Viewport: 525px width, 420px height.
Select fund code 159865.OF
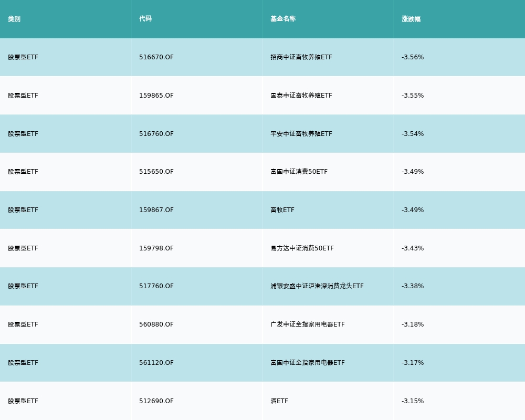point(156,96)
